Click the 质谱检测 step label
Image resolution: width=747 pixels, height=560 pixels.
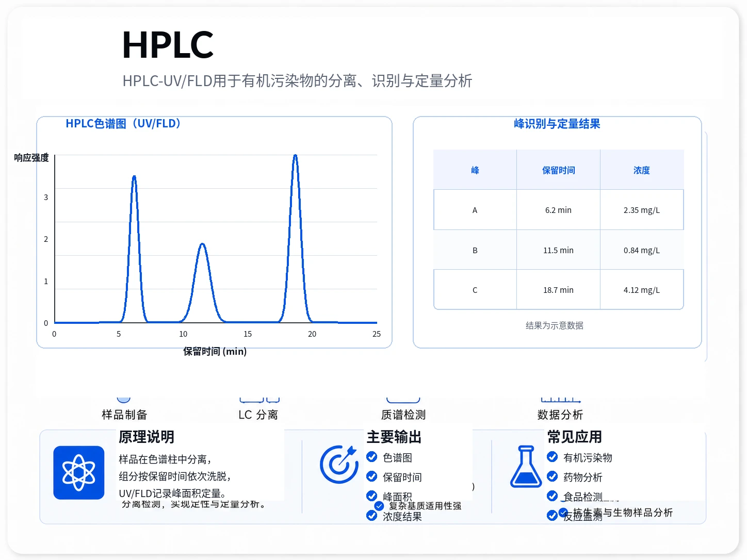[403, 415]
